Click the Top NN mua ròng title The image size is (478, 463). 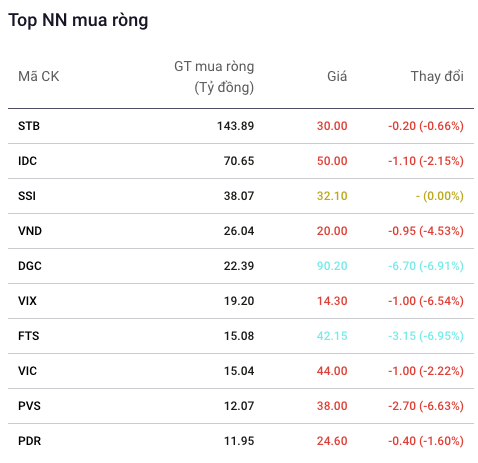[x=78, y=20]
